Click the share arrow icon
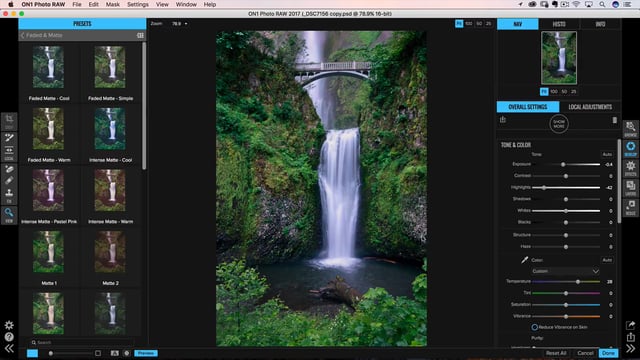 pyautogui.click(x=631, y=325)
